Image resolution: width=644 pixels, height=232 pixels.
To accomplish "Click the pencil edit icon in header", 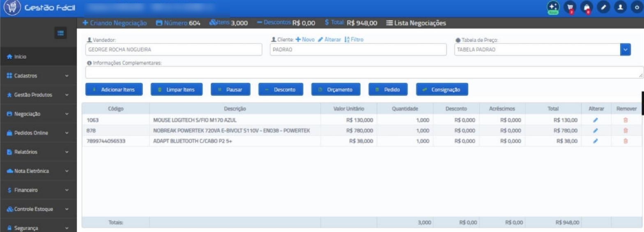I will point(603,7).
